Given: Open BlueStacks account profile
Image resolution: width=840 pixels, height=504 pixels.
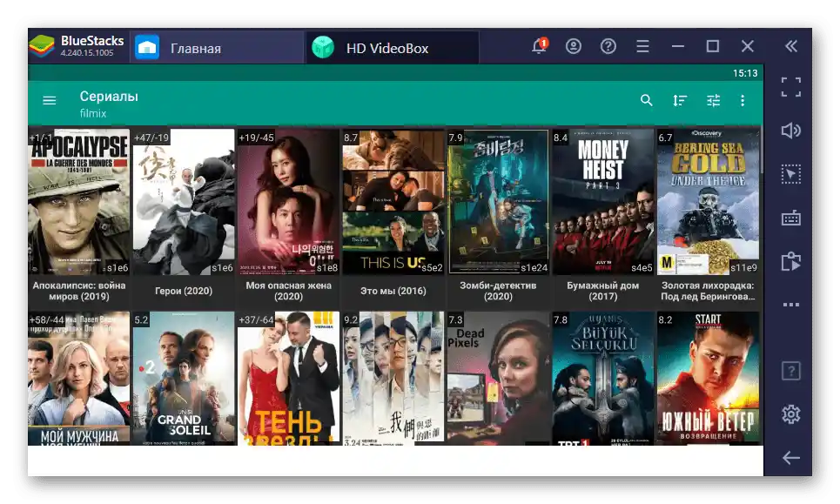Looking at the screenshot, I should (x=574, y=46).
